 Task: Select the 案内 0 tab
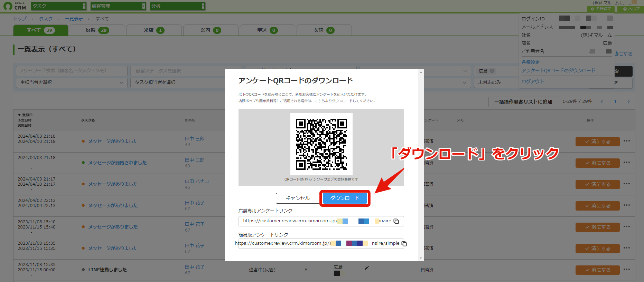[211, 30]
